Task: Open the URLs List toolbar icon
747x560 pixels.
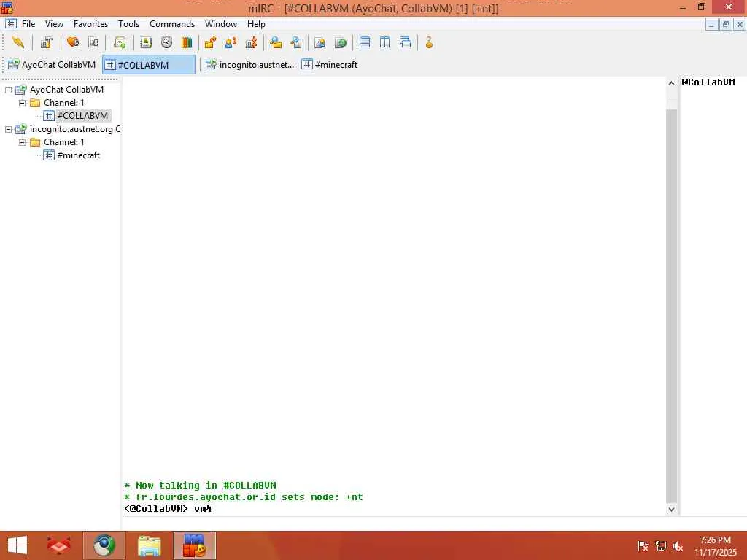Action: 341,42
